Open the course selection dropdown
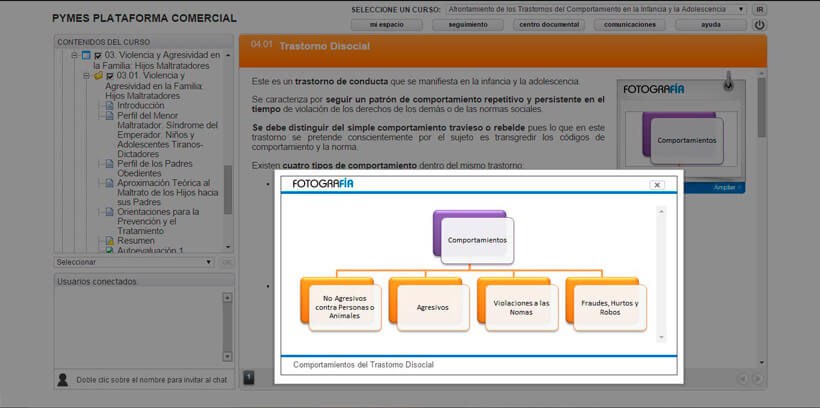820x408 pixels. 596,9
